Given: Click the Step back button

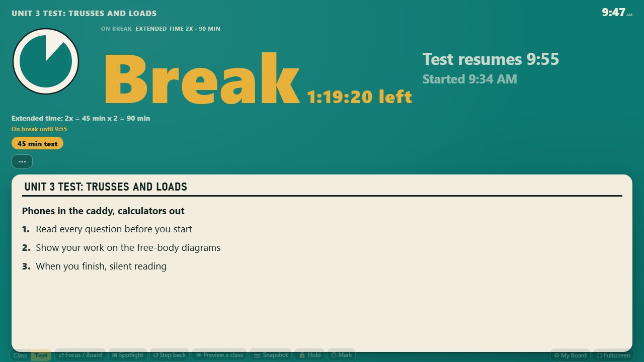Looking at the screenshot, I should pos(170,355).
